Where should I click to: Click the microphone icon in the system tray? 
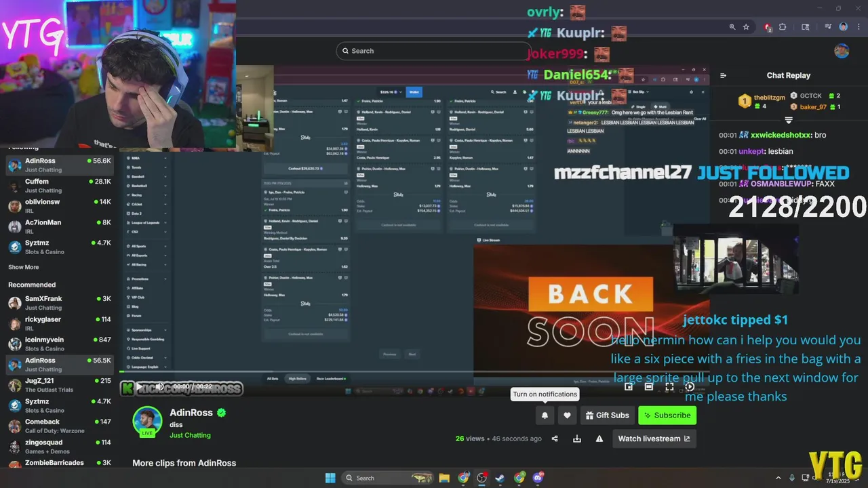[x=793, y=478]
